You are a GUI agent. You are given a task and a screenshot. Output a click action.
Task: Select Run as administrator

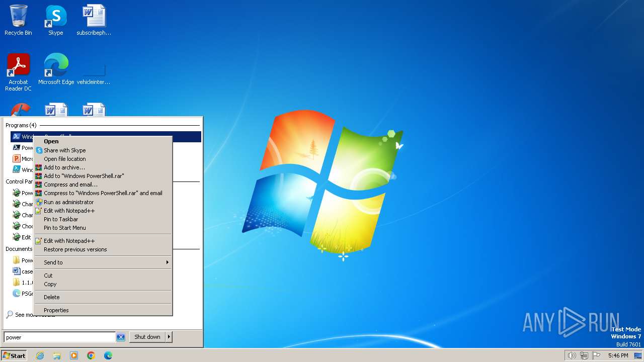(103, 202)
